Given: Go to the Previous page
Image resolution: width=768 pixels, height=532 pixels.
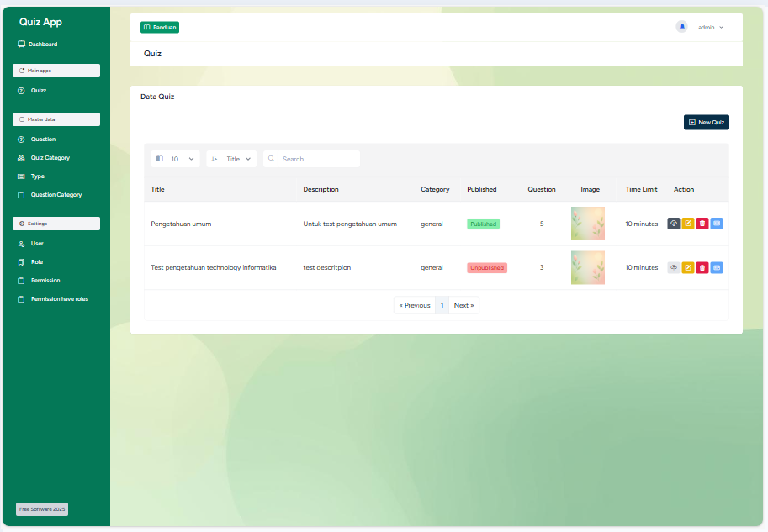Looking at the screenshot, I should 415,305.
